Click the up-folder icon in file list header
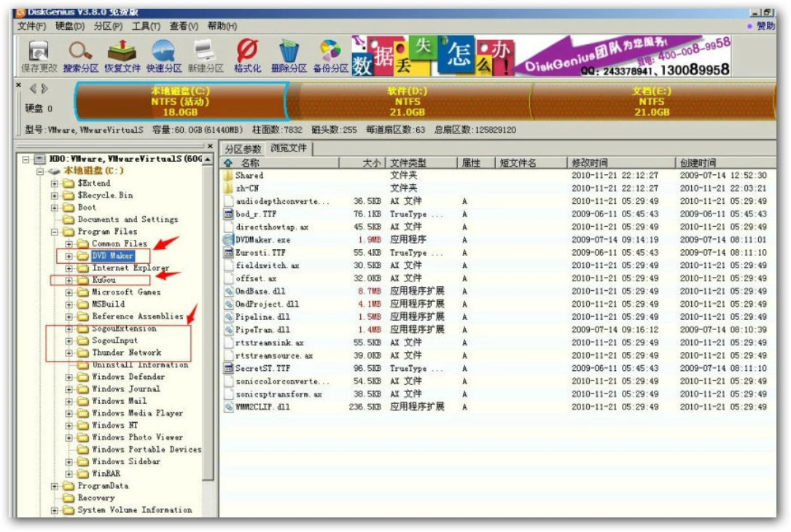Viewport: 791px width, 532px height. pos(228,163)
